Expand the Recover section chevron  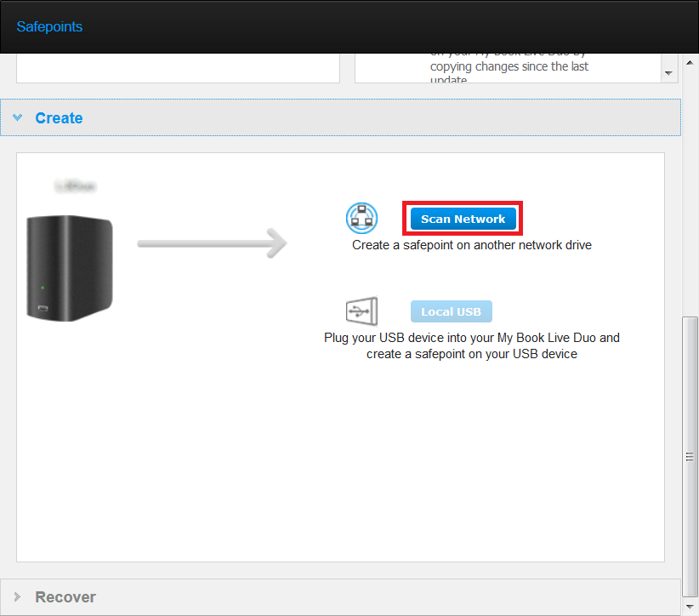coord(17,596)
